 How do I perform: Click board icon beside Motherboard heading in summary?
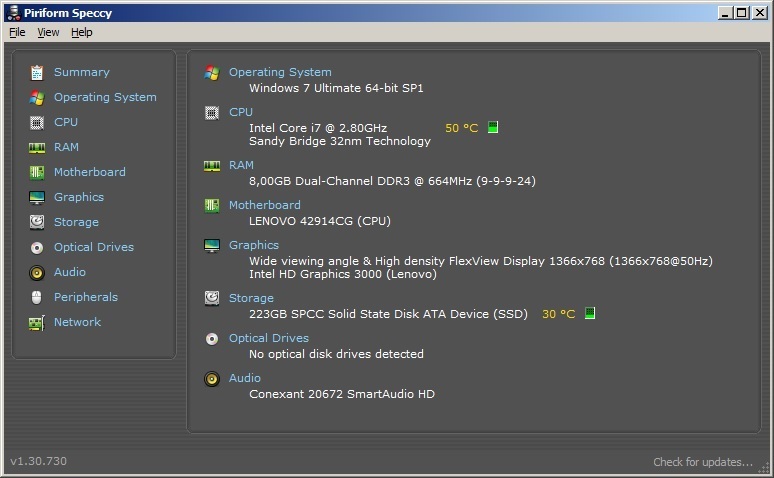pos(212,205)
